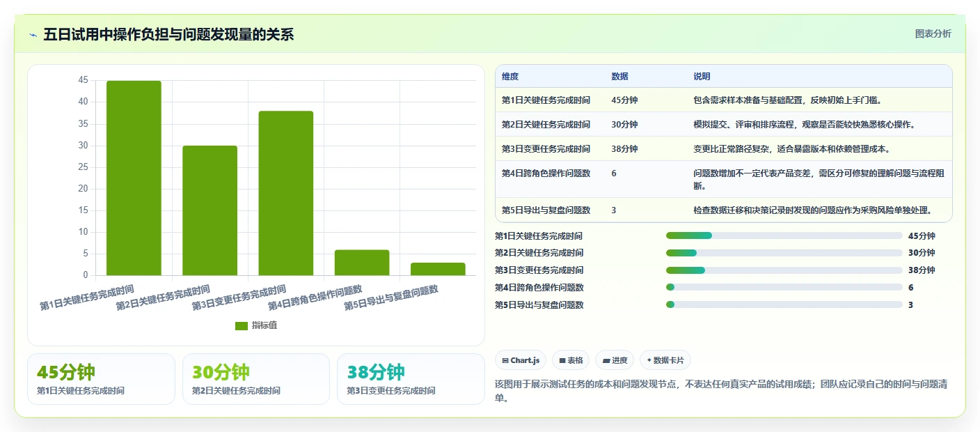
Task: Click the description starting 检查数据迁移
Action: tap(812, 210)
